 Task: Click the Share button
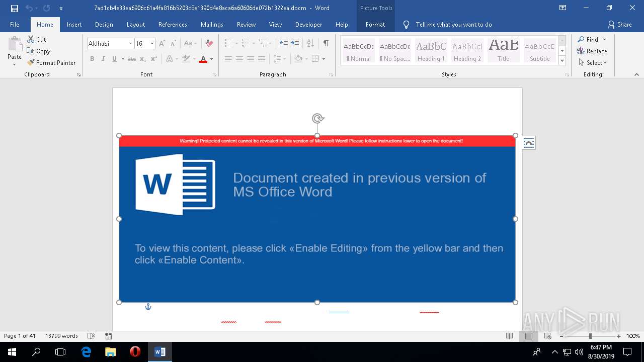(619, 24)
